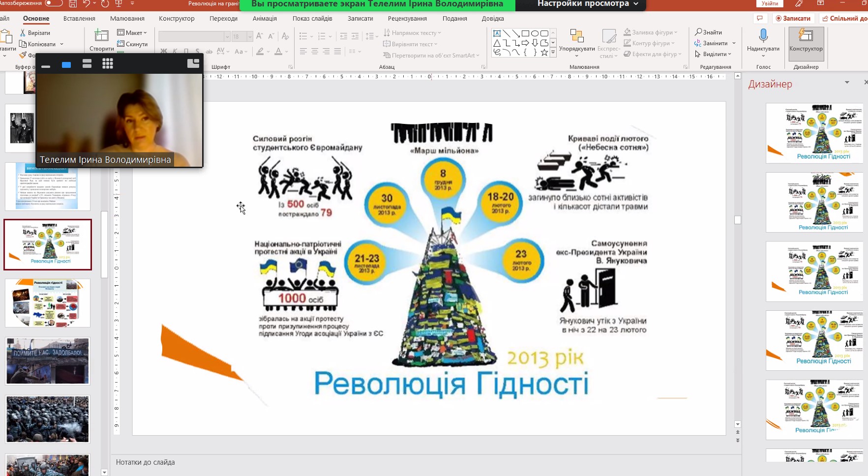Switch Zoom video panel to speaker view

pos(87,63)
